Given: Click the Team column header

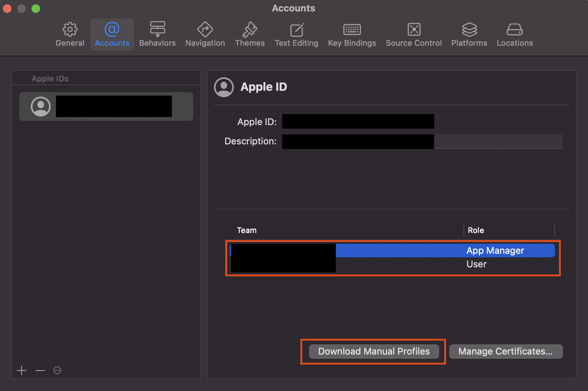Looking at the screenshot, I should [246, 230].
